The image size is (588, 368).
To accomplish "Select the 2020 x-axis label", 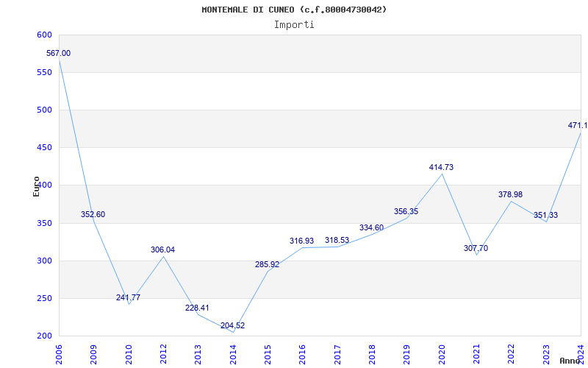I will 442,355.
